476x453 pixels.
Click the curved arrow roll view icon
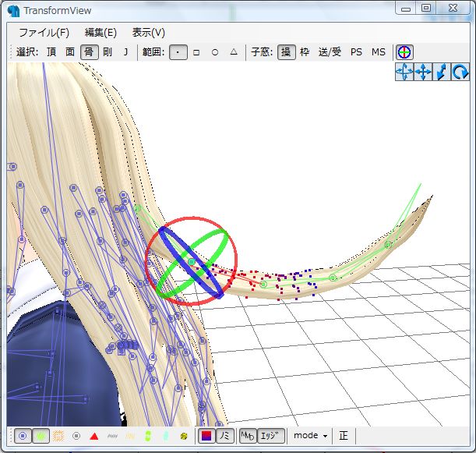pyautogui.click(x=460, y=72)
